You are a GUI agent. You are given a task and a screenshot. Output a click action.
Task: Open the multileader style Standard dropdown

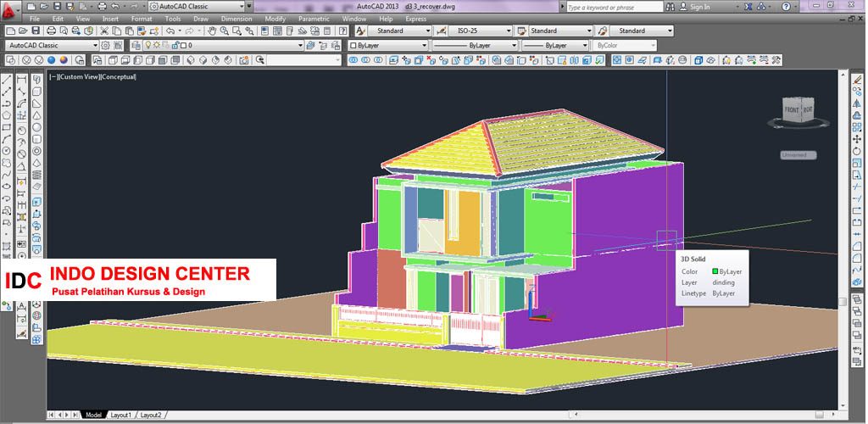670,31
